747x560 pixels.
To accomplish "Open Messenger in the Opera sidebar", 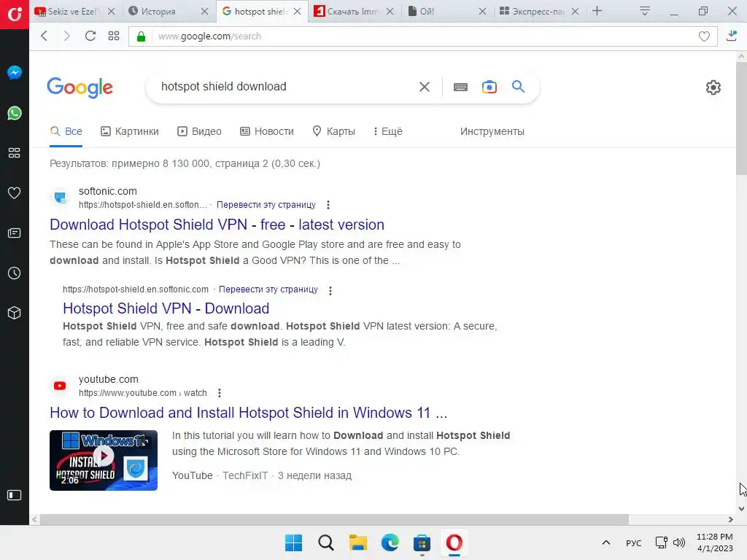I will 15,72.
